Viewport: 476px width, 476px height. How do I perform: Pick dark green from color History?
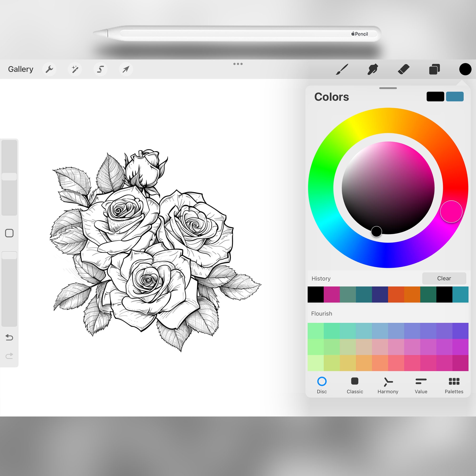click(x=428, y=294)
